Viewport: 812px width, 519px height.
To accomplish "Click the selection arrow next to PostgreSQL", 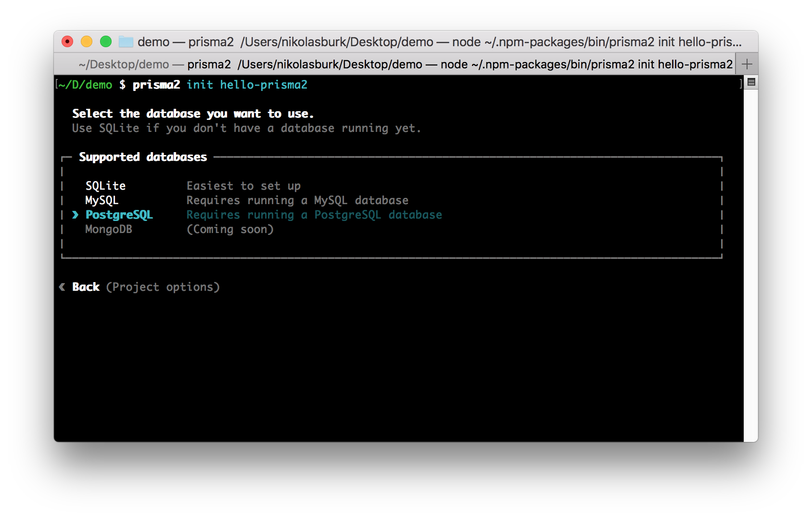I will (x=75, y=215).
